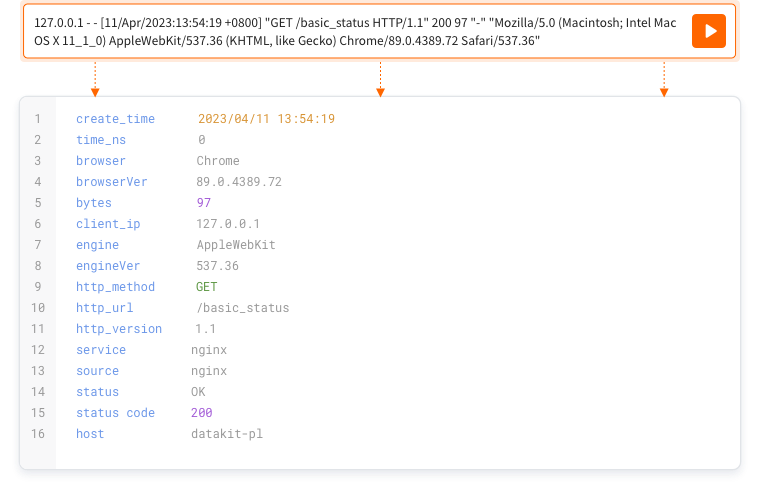Click line number 16 in the gutter
The image size is (760, 486).
38,434
